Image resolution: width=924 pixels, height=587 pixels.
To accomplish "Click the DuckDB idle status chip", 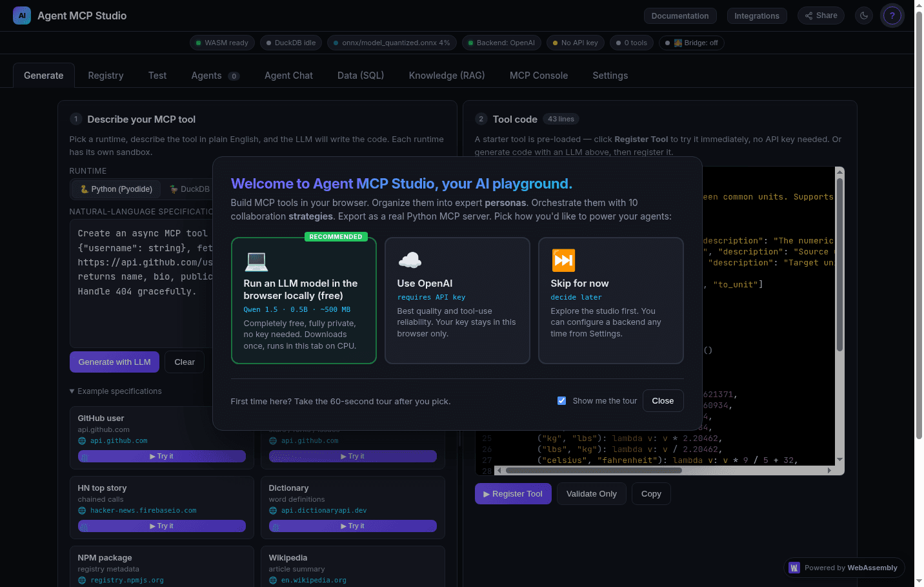I will [291, 43].
